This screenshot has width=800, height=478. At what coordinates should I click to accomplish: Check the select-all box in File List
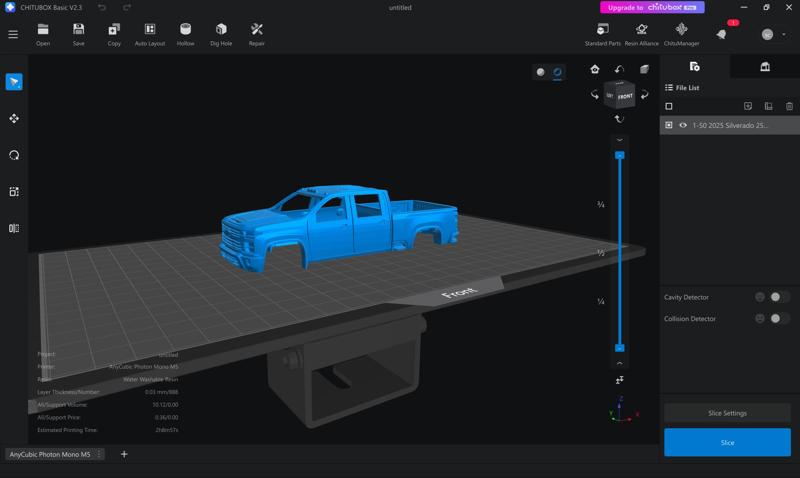click(669, 106)
